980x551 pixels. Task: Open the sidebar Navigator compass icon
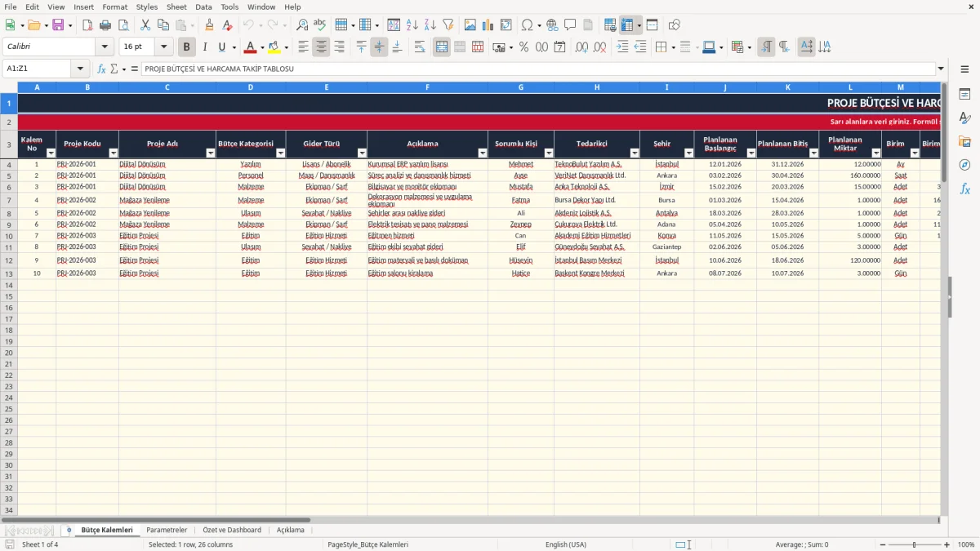(964, 165)
